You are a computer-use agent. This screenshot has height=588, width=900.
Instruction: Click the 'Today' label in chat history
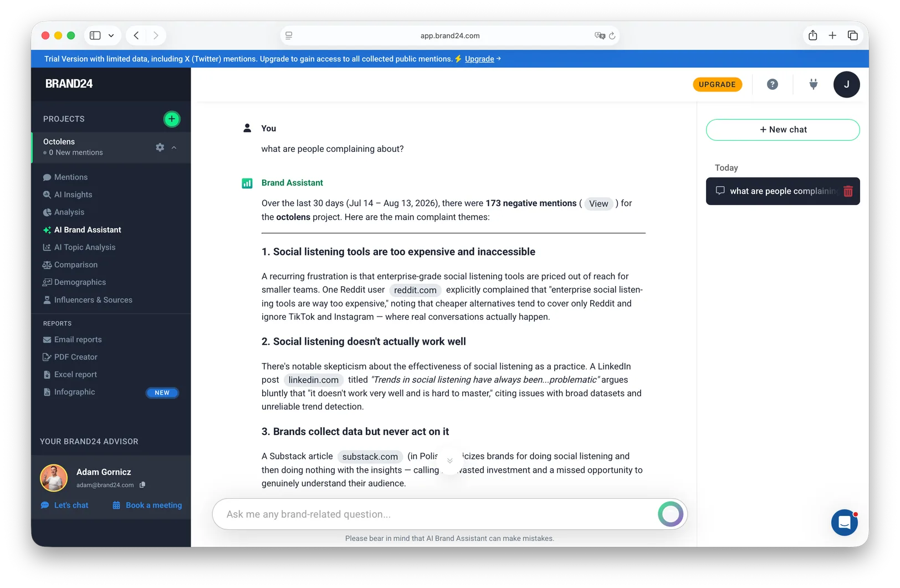726,168
